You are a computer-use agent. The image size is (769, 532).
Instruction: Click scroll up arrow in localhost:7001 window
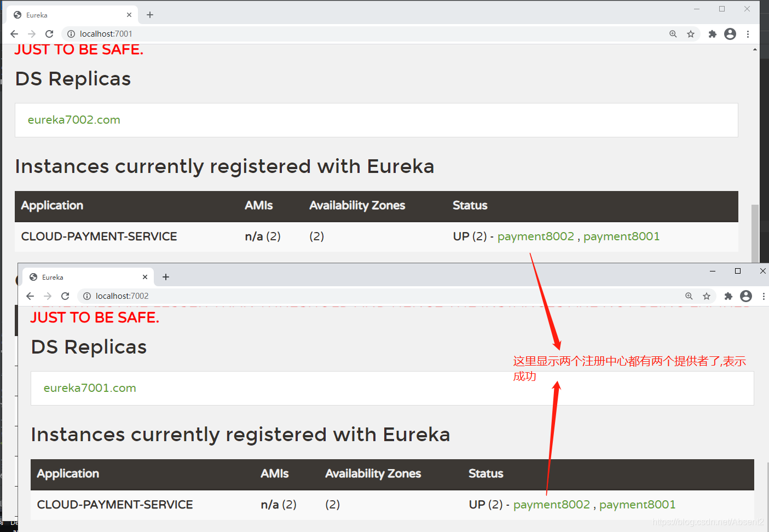(x=755, y=50)
